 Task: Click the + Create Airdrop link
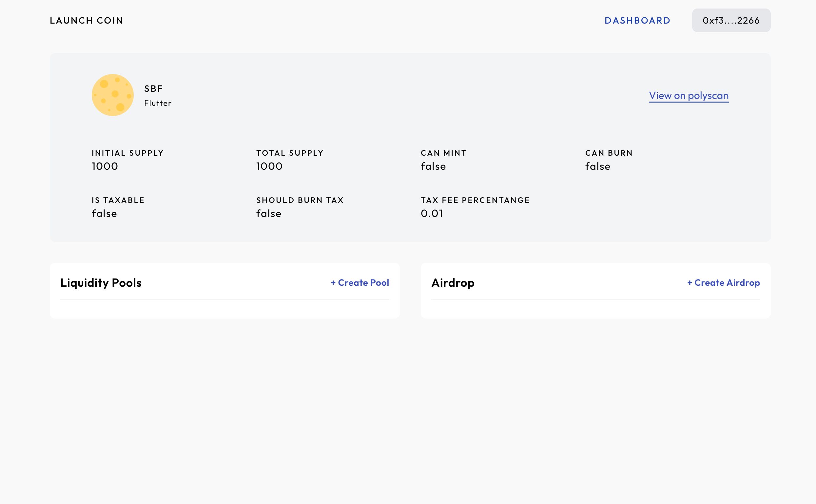[723, 283]
